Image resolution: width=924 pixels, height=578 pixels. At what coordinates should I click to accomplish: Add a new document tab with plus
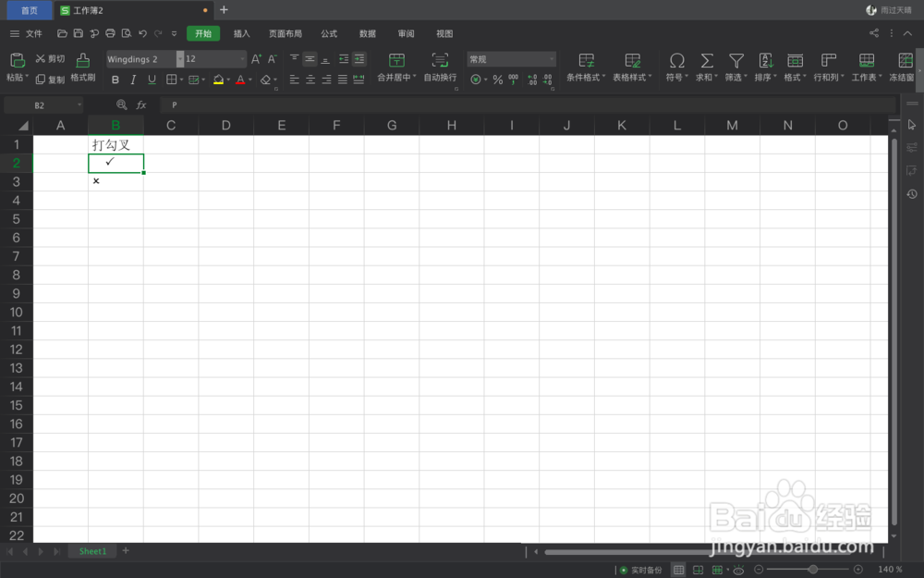pos(224,10)
